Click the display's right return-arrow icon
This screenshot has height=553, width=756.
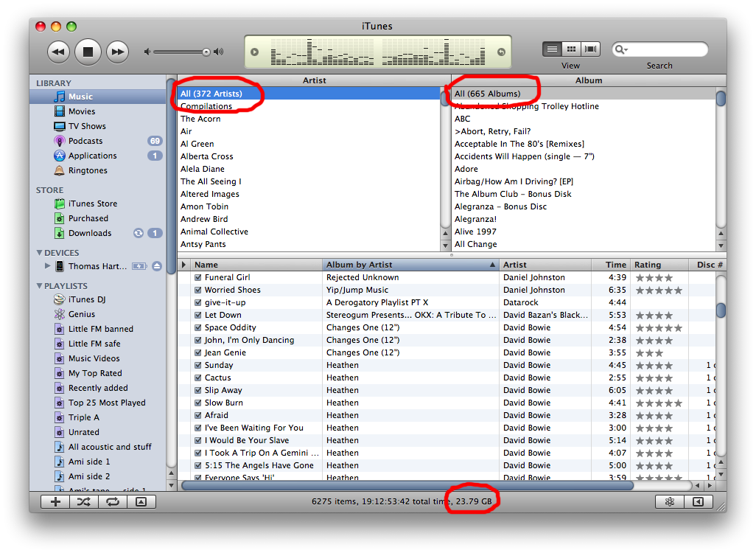pyautogui.click(x=502, y=52)
